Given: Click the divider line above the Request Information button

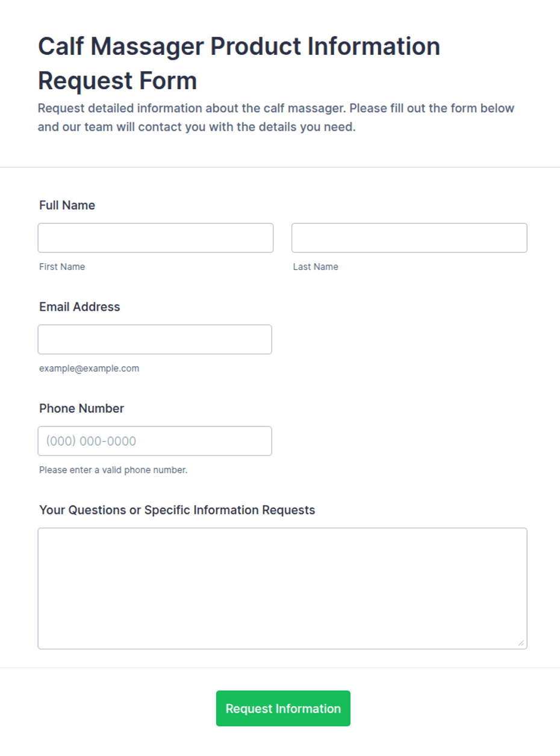Looking at the screenshot, I should pos(280,667).
